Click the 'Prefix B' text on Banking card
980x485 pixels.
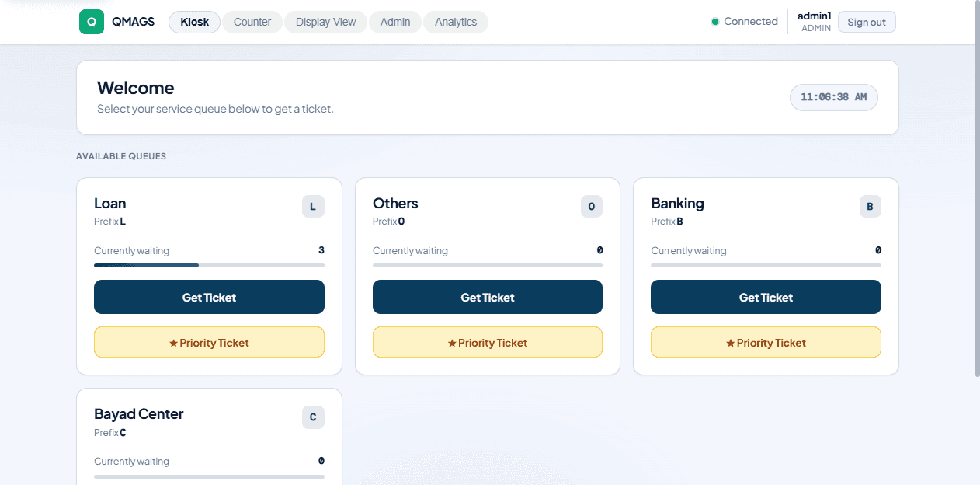(667, 222)
